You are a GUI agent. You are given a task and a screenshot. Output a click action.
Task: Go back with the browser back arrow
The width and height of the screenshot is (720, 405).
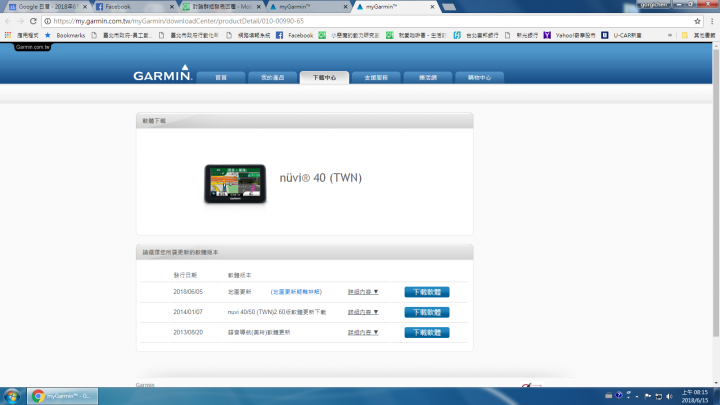coord(8,21)
